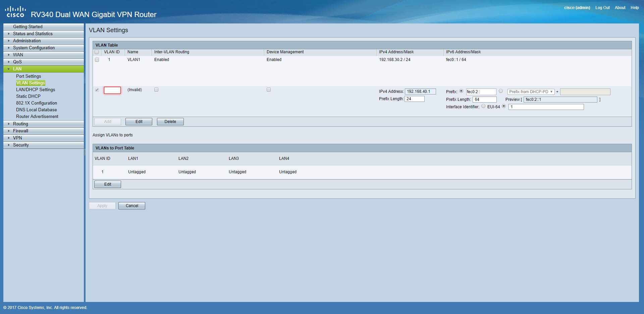
Task: Check the select-all checkbox in VLAN Table header
Action: pyautogui.click(x=97, y=52)
